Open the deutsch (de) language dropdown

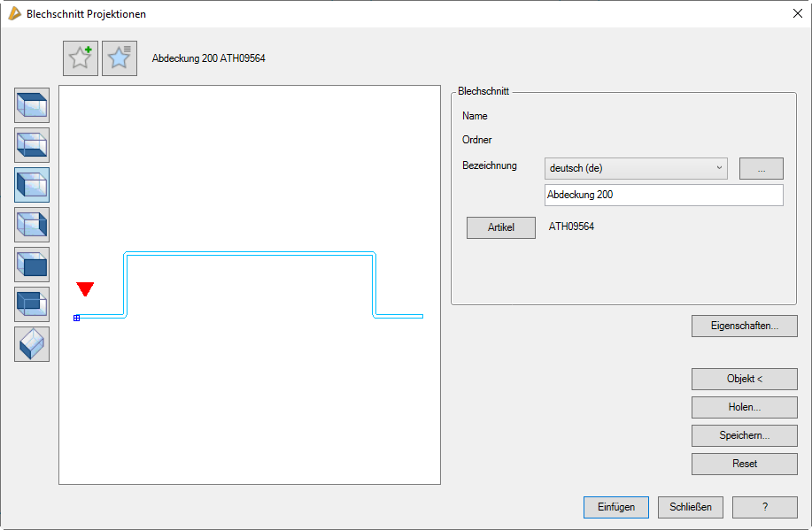click(x=635, y=168)
